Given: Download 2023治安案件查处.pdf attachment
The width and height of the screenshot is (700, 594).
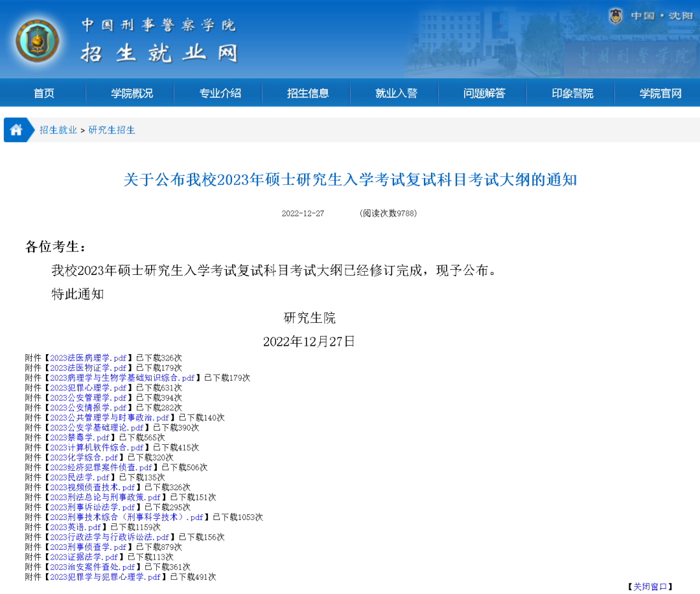Looking at the screenshot, I should [93, 567].
